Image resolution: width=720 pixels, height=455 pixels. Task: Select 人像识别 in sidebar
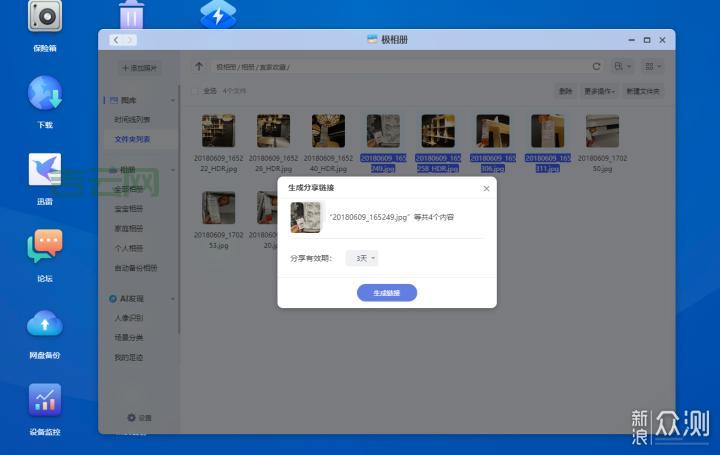[x=128, y=319]
